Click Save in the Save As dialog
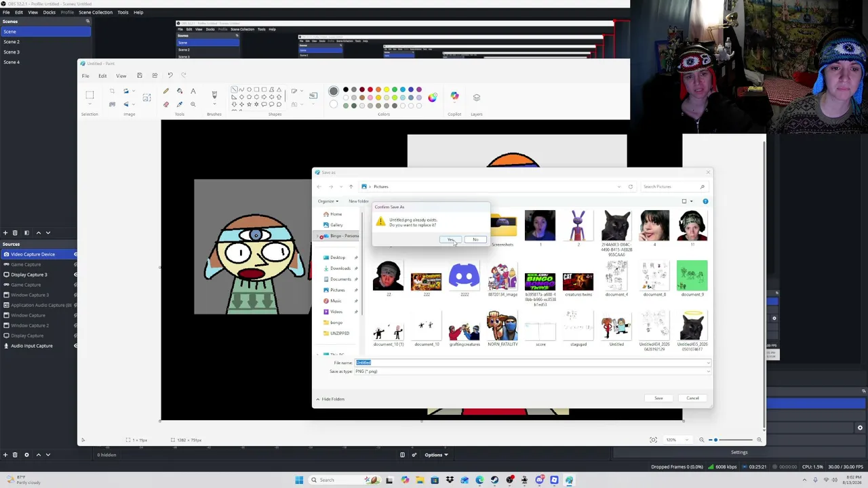 point(658,398)
